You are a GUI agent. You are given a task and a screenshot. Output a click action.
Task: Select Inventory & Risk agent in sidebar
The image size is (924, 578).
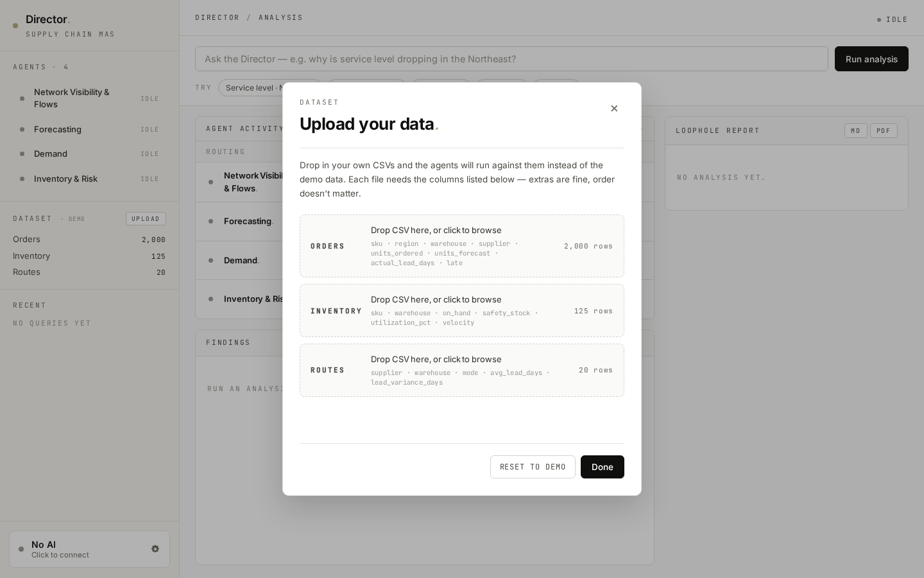coord(89,179)
